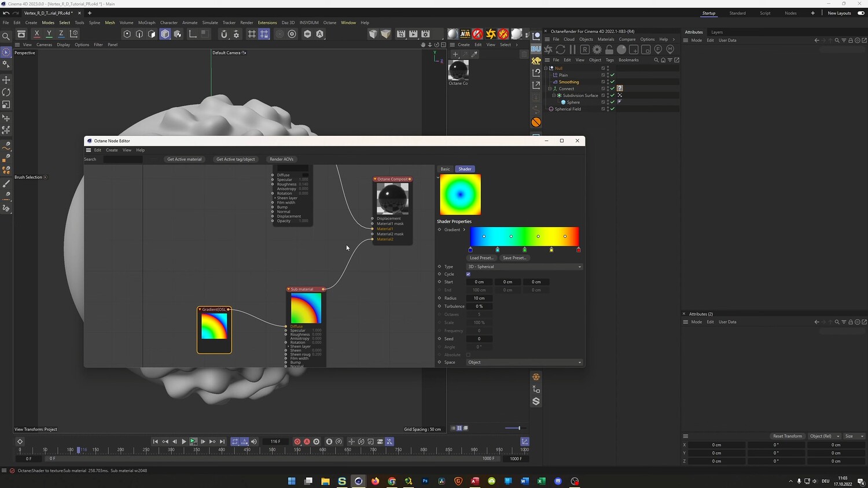Viewport: 868px width, 488px height.
Task: Toggle enable checkmark for Spherical Field
Action: [612, 109]
